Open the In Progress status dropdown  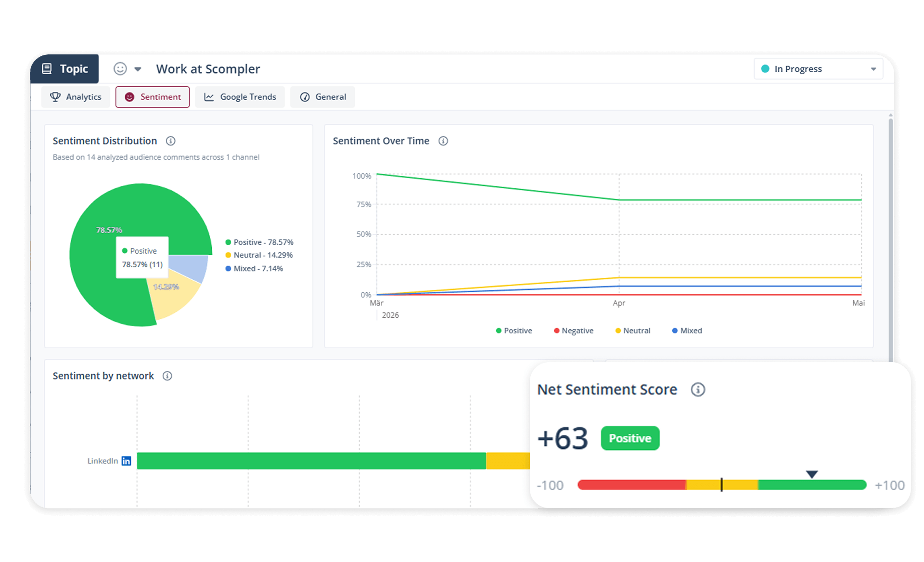point(818,69)
